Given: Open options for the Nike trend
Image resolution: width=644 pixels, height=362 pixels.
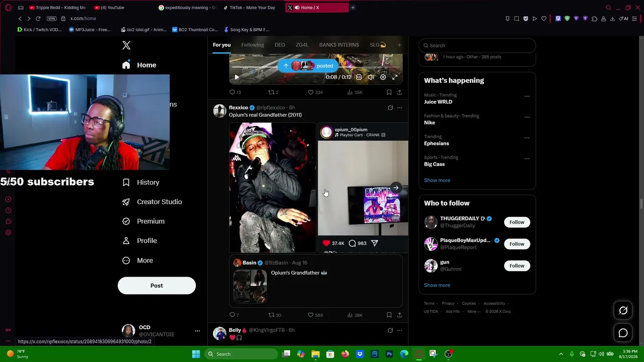Looking at the screenshot, I should tap(527, 117).
